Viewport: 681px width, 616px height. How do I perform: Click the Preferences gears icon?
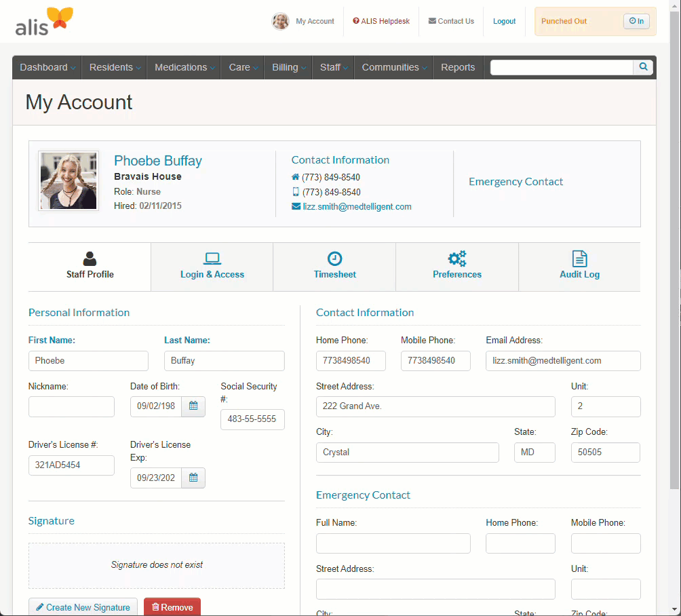tap(457, 258)
